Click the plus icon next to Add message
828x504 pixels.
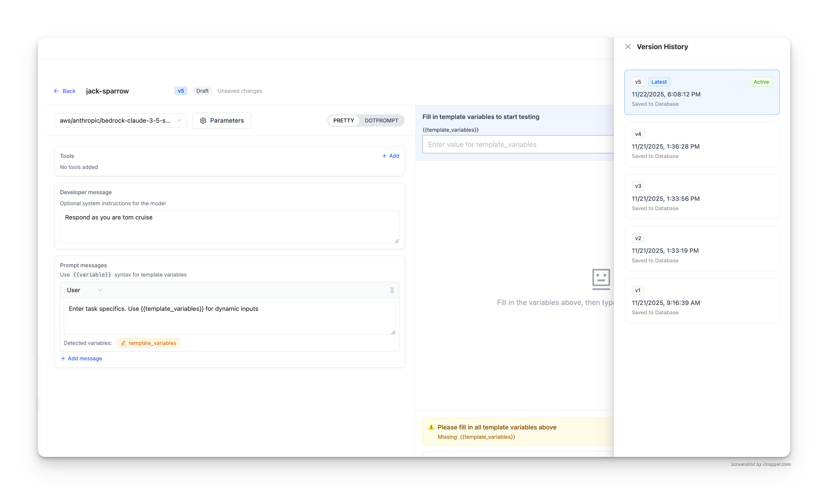pyautogui.click(x=63, y=359)
